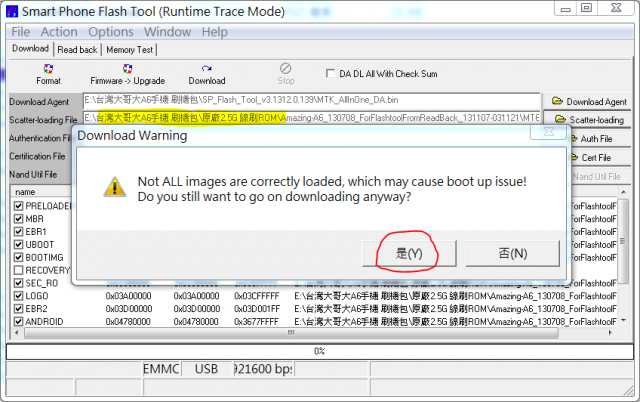Click the scroll up arrow of partition list
This screenshot has height=402, width=640.
tap(623, 192)
